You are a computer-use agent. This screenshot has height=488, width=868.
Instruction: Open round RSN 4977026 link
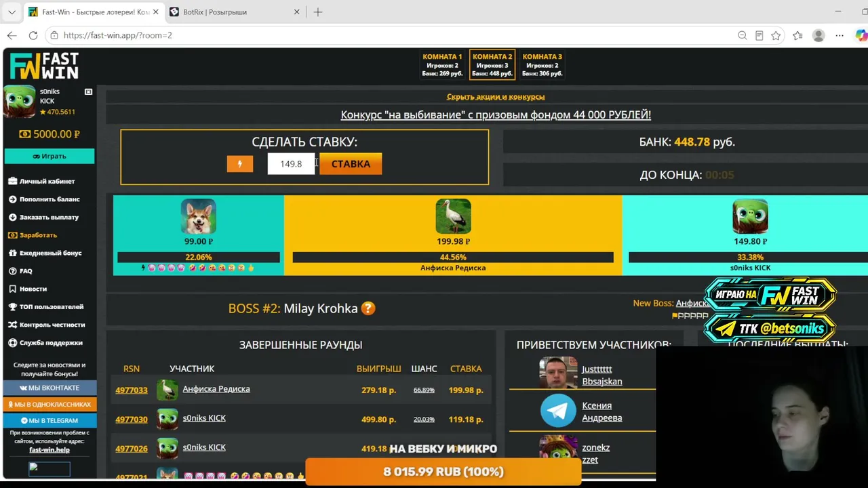tap(132, 449)
